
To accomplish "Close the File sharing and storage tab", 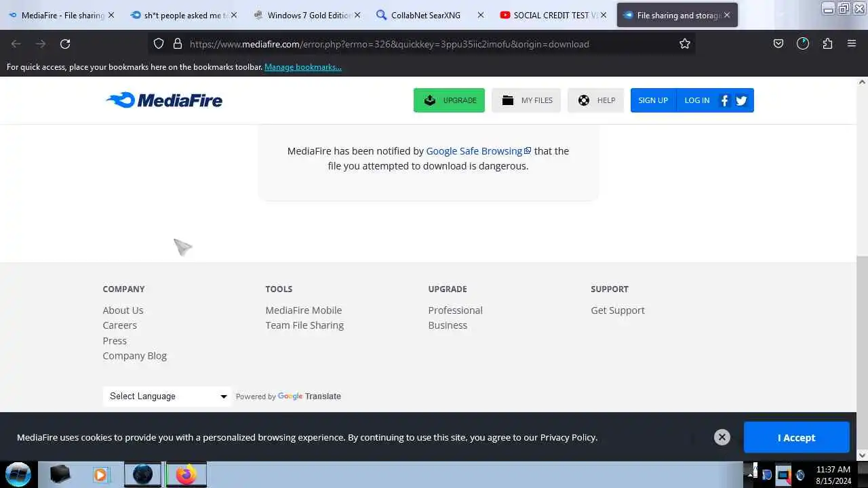I will click(726, 15).
